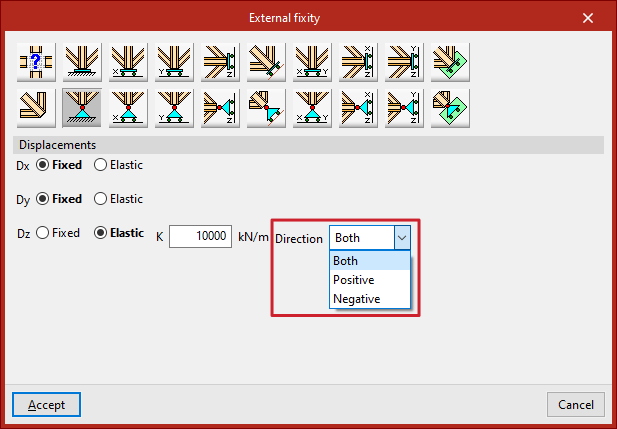Image resolution: width=617 pixels, height=429 pixels.
Task: Toggle the Direction dropdown arrow
Action: [x=402, y=238]
